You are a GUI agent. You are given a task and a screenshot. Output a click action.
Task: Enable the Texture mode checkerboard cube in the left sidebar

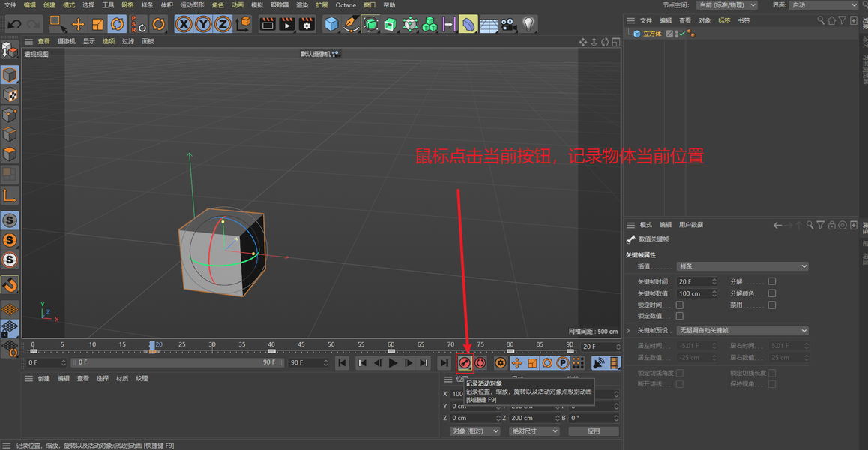click(10, 94)
